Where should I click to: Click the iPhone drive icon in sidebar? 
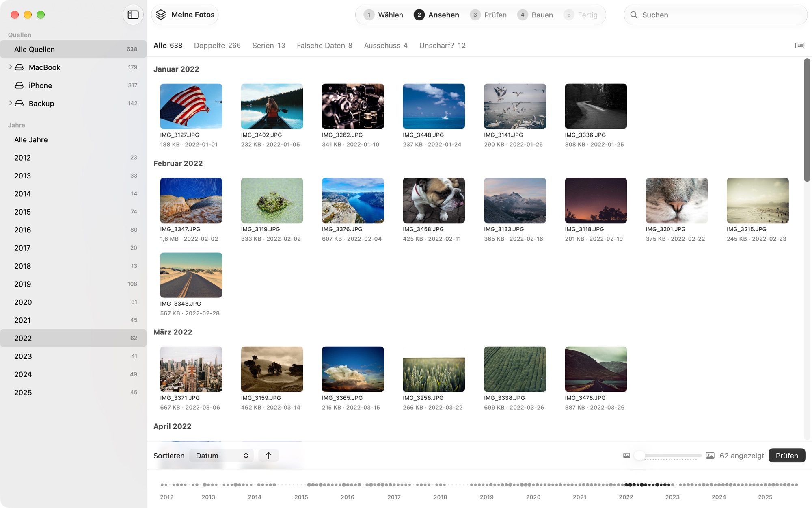(19, 85)
